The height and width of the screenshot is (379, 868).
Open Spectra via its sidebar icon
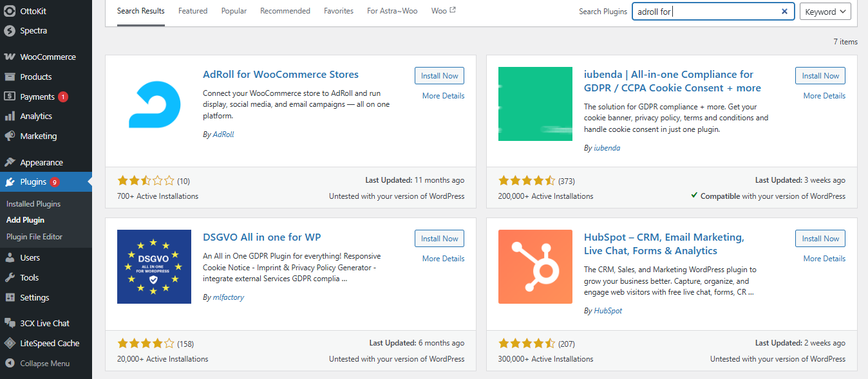(x=10, y=30)
